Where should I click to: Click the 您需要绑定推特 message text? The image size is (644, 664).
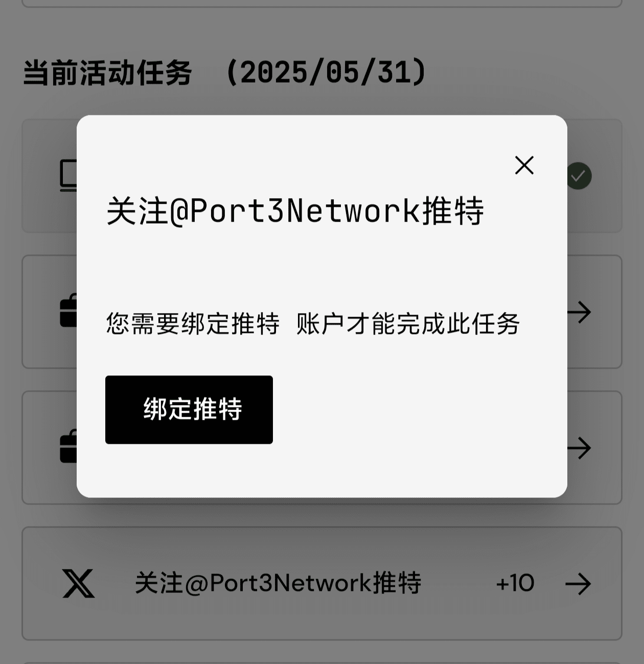point(193,323)
